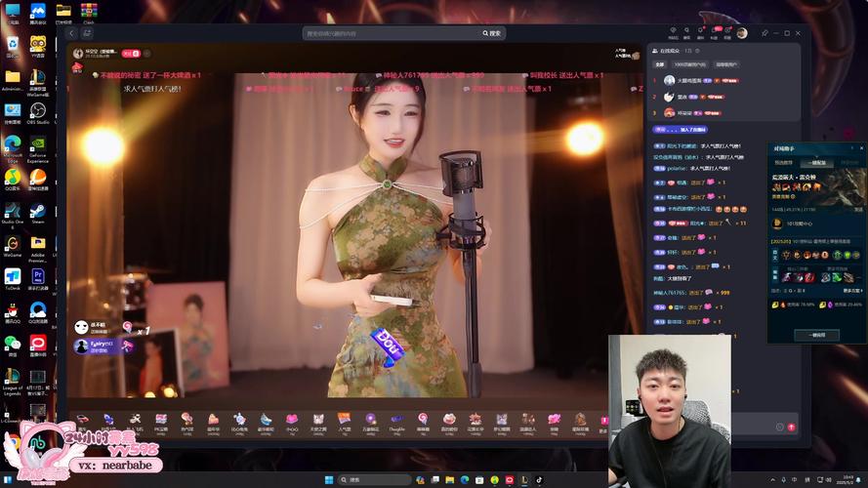Viewport: 868px width, 488px height.
Task: Click the red send icon in the chat input
Action: pyautogui.click(x=791, y=427)
